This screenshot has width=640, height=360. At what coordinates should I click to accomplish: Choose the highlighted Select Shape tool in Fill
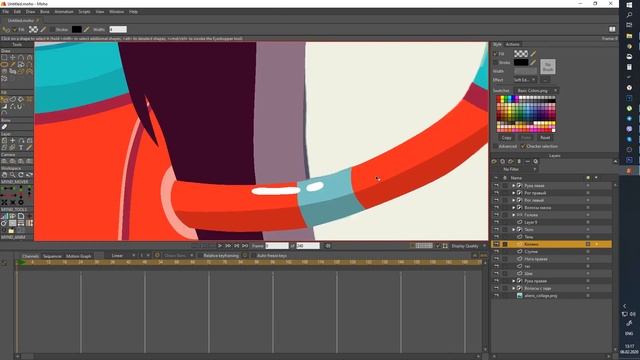pyautogui.click(x=4, y=99)
